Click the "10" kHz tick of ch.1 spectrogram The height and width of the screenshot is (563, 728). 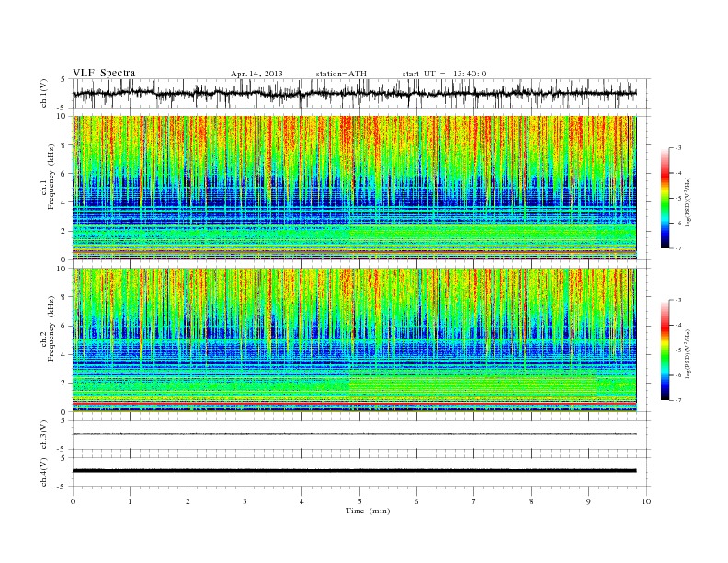62,116
